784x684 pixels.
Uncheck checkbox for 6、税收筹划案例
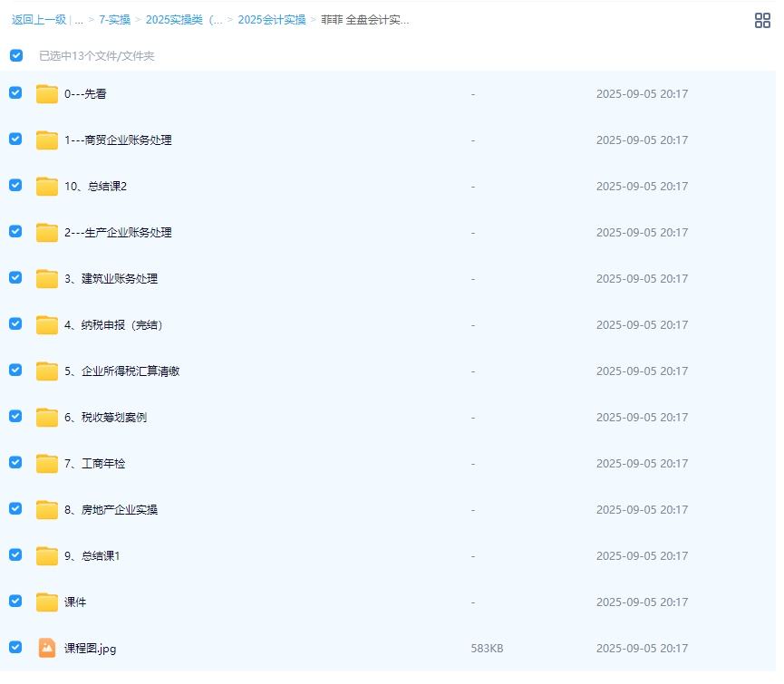pyautogui.click(x=15, y=416)
